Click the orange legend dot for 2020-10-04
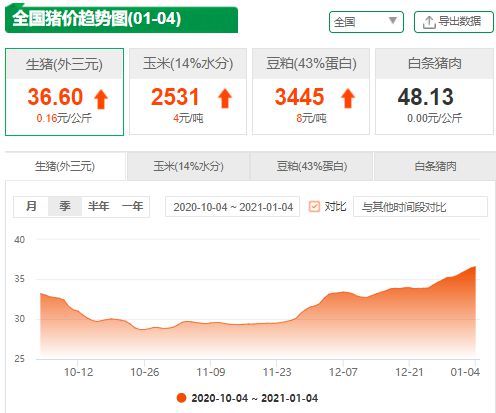This screenshot has width=496, height=413. pyautogui.click(x=181, y=398)
